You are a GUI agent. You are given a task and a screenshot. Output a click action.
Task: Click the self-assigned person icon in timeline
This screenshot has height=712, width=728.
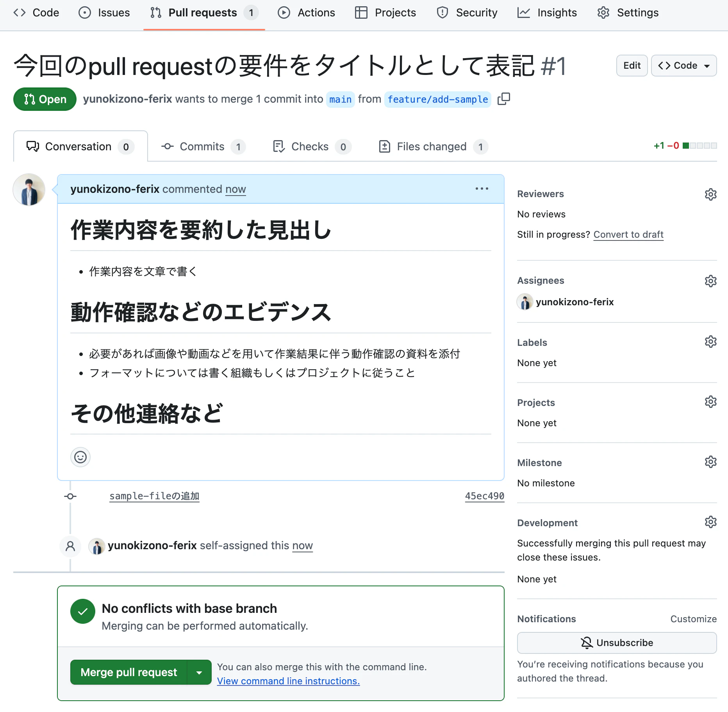(x=70, y=546)
